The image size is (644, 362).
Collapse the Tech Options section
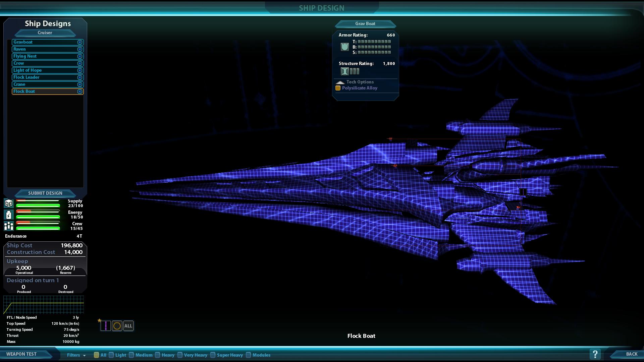coord(340,82)
